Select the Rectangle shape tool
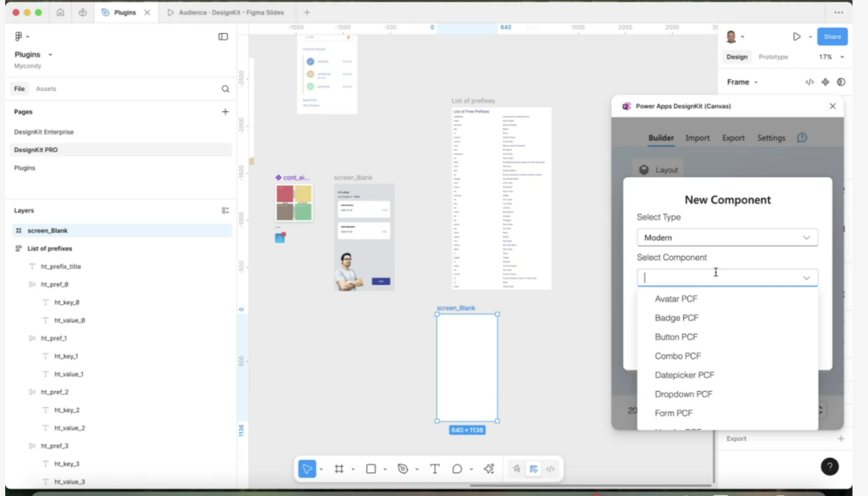 [x=371, y=469]
